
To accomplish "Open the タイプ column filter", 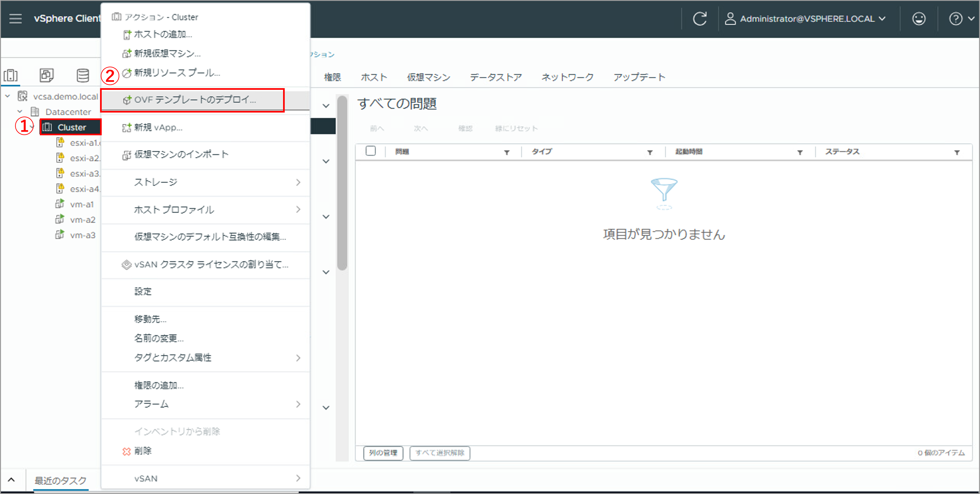I will (x=650, y=152).
